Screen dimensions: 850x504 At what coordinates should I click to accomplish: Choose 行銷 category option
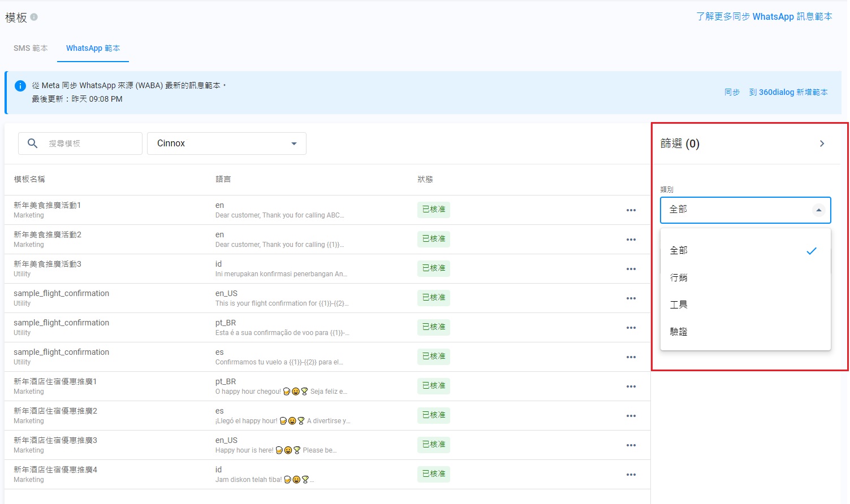[679, 277]
